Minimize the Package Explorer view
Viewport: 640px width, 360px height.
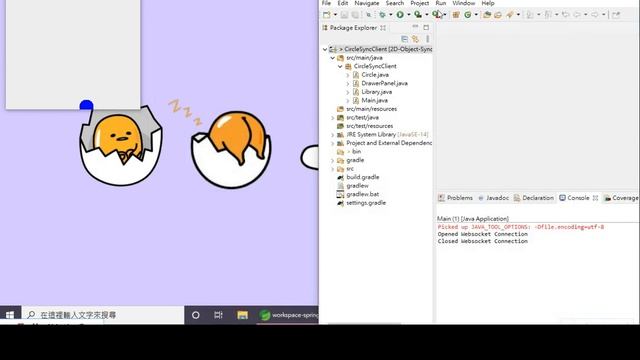(415, 27)
